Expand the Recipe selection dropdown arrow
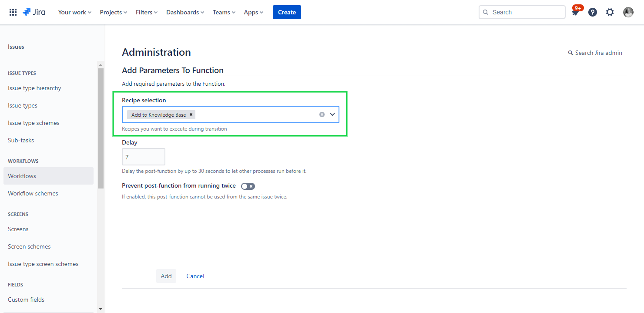This screenshot has width=644, height=313. (x=332, y=114)
